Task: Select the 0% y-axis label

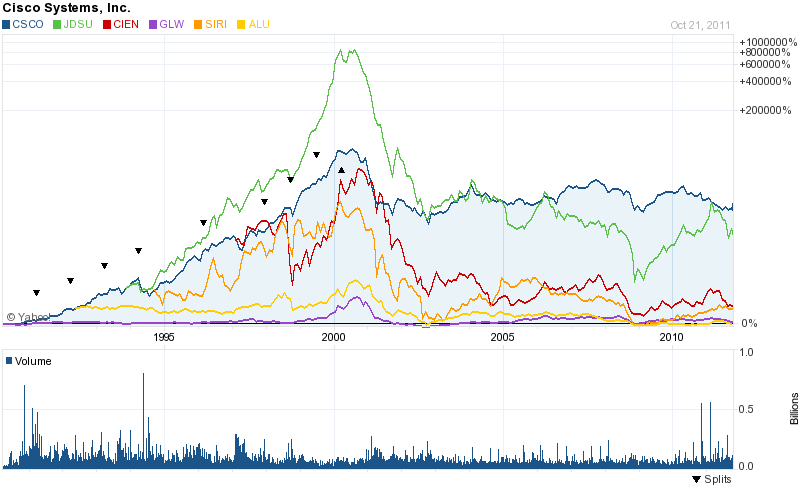Action: [x=749, y=323]
